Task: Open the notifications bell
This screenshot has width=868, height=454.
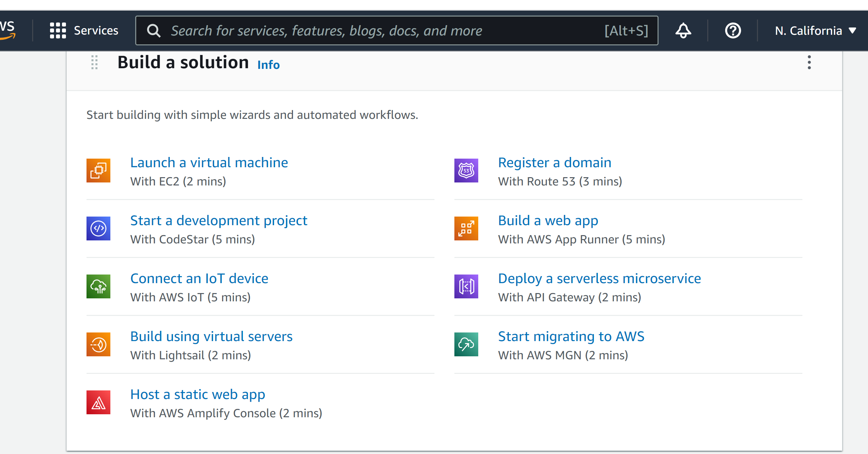Action: tap(683, 31)
